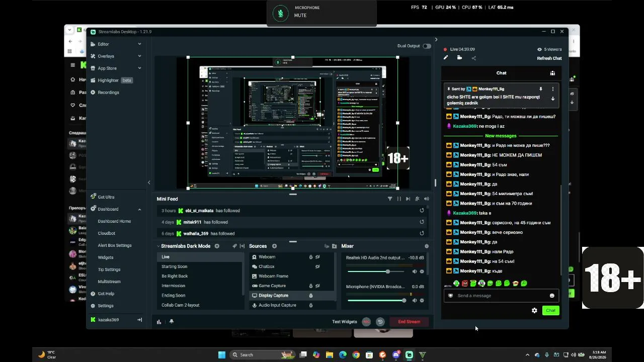Screen dimensions: 644x362
Task: Click the Test Widgets button
Action: (345, 322)
